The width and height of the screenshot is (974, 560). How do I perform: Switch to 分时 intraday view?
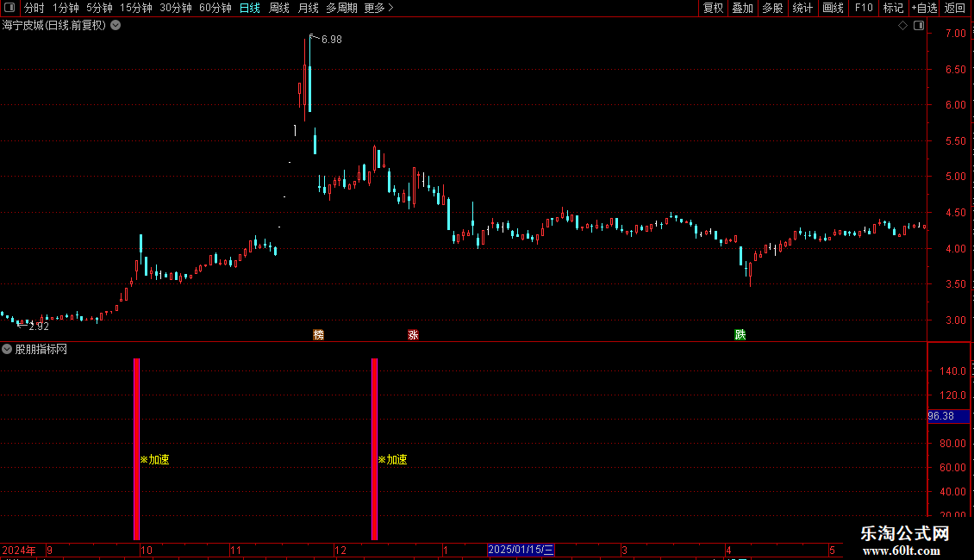(34, 8)
